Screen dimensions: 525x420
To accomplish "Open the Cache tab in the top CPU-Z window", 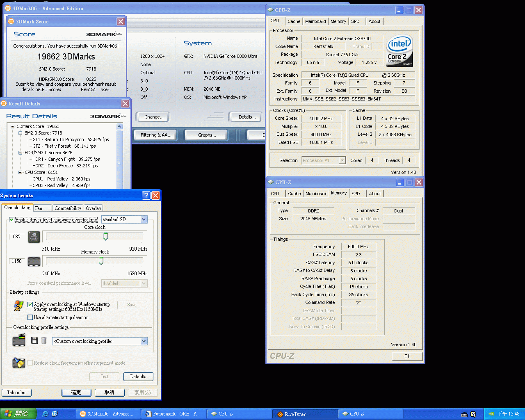I will (294, 21).
